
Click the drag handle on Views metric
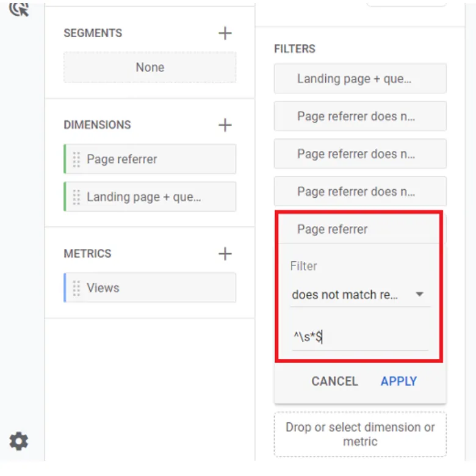[76, 288]
